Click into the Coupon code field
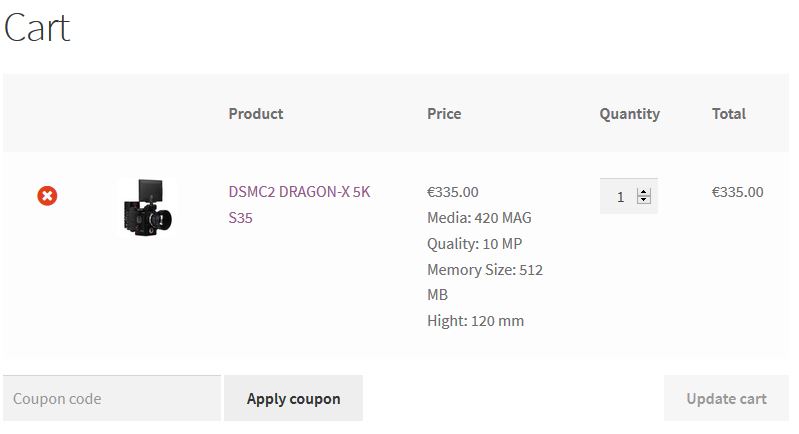The width and height of the screenshot is (799, 434). pyautogui.click(x=111, y=398)
